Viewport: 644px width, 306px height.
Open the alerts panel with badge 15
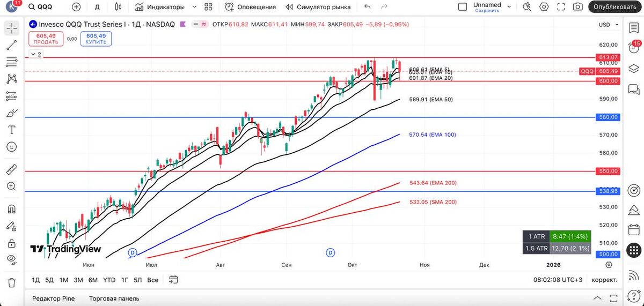[x=634, y=48]
